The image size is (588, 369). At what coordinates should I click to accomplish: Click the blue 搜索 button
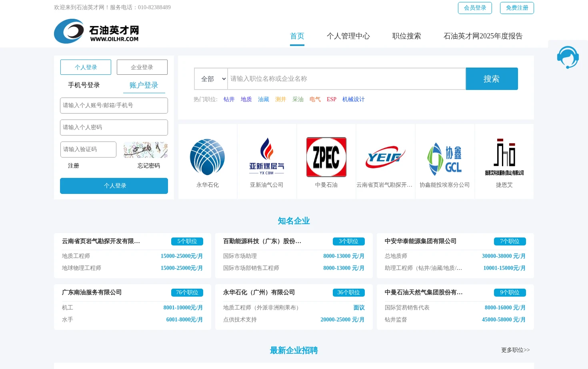(492, 79)
